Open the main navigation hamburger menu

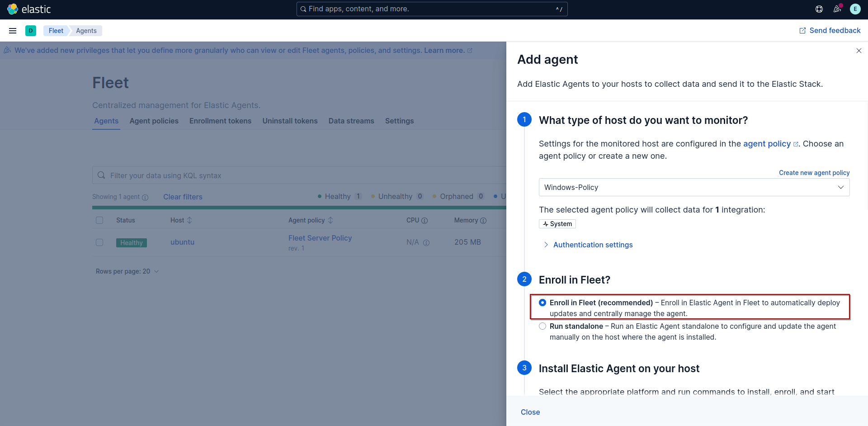(x=13, y=31)
